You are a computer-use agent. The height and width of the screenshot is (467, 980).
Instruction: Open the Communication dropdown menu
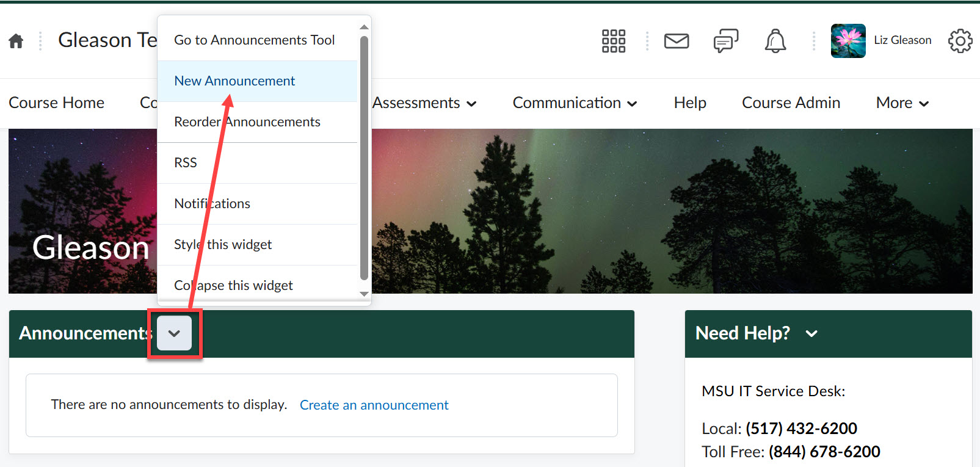(575, 103)
